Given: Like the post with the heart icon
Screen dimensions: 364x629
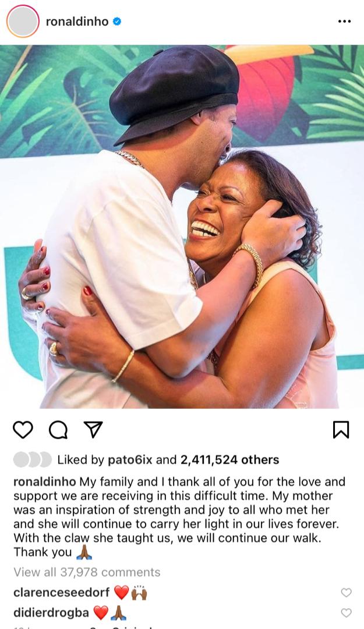Looking at the screenshot, I should (23, 430).
